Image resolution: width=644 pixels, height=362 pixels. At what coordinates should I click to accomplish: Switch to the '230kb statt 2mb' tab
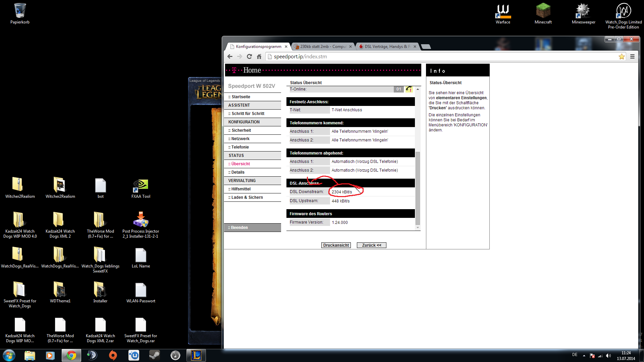323,47
